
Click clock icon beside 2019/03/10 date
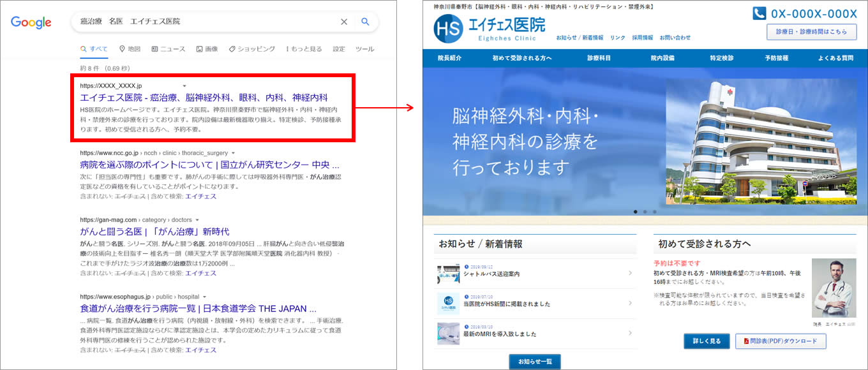coord(467,327)
